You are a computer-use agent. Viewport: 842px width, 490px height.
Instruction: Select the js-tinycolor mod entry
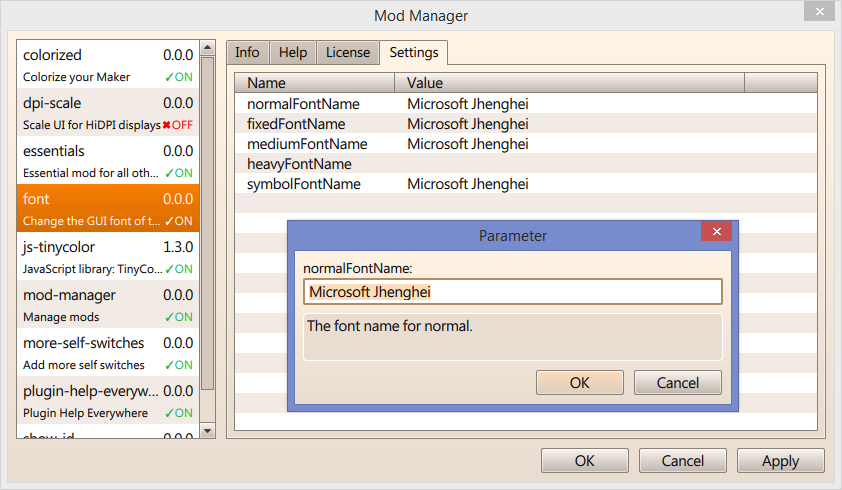108,256
